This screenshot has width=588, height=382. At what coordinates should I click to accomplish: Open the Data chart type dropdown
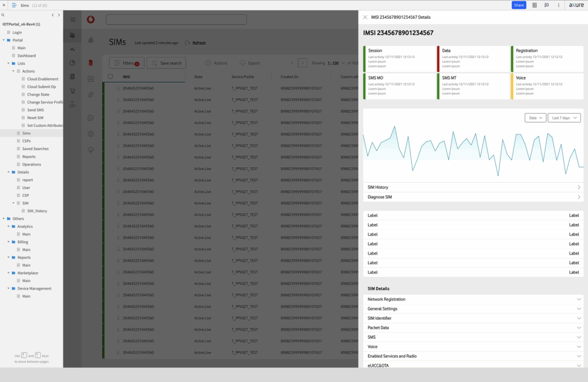[x=535, y=118]
